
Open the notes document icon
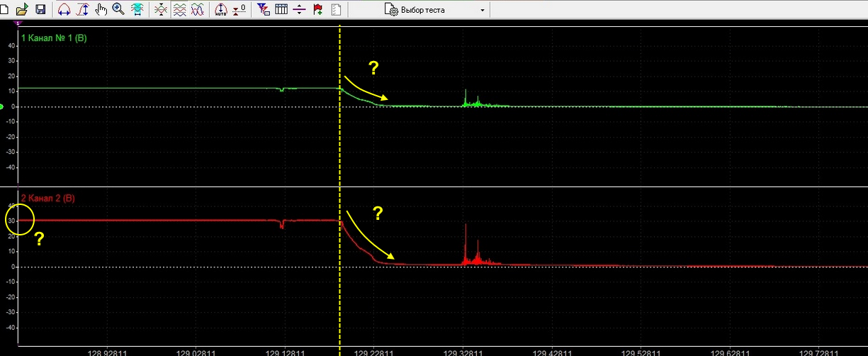click(336, 9)
